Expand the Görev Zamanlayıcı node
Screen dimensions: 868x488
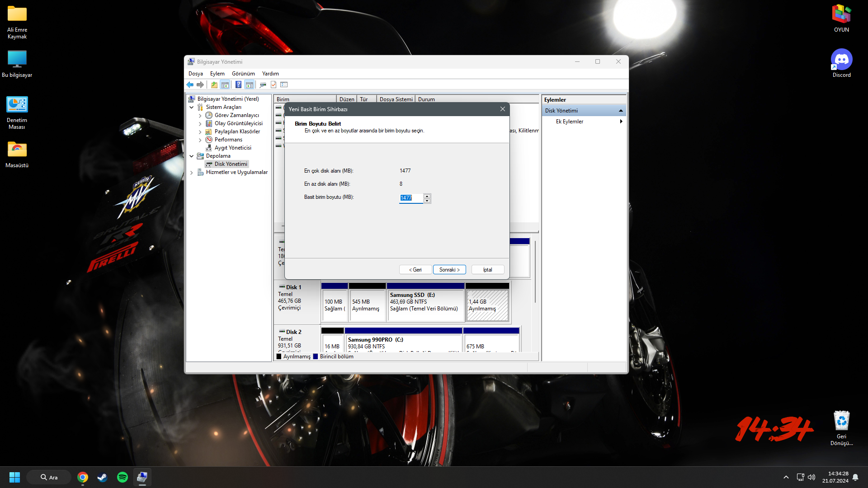click(x=200, y=116)
